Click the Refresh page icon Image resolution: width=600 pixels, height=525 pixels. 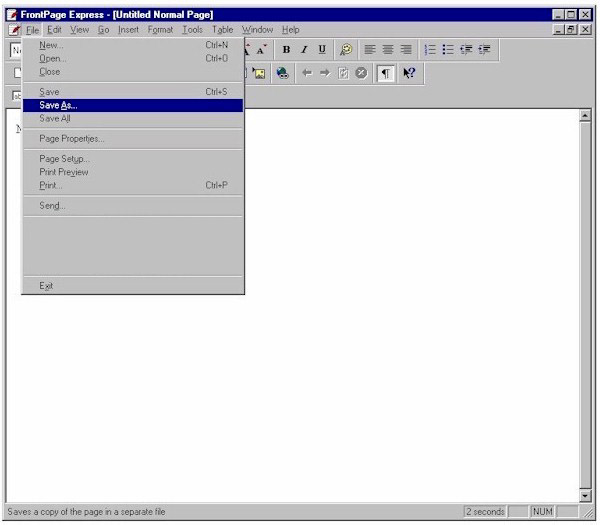343,73
